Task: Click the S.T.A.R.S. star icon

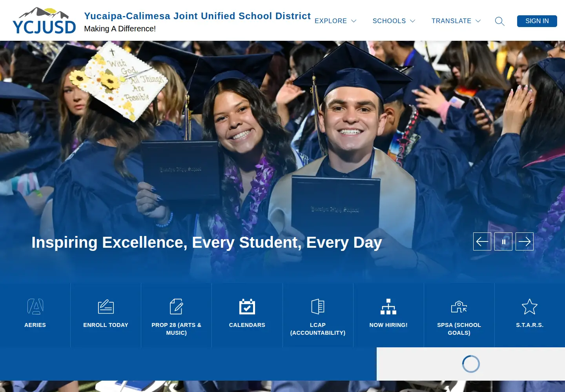Action: (530, 307)
